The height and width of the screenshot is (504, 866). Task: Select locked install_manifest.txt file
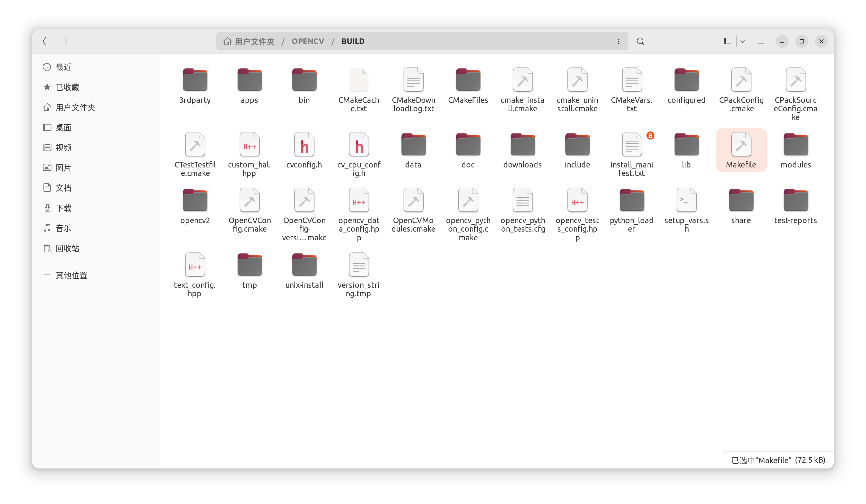[x=632, y=154]
